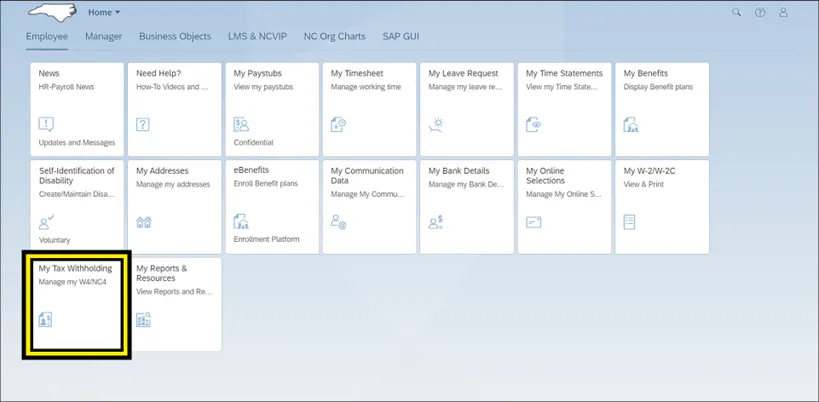The image size is (819, 402).
Task: Click the North Carolina state logo
Action: coord(52,12)
